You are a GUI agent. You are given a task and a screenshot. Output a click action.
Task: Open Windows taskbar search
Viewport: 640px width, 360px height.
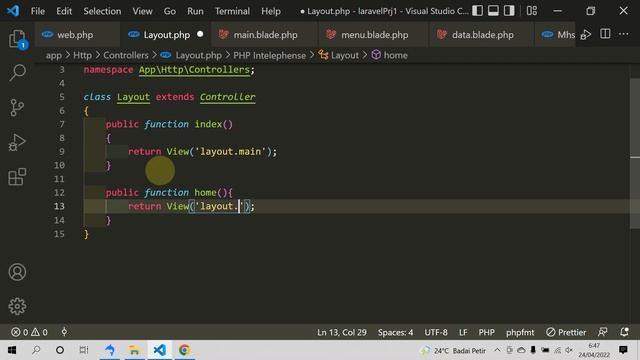point(36,350)
